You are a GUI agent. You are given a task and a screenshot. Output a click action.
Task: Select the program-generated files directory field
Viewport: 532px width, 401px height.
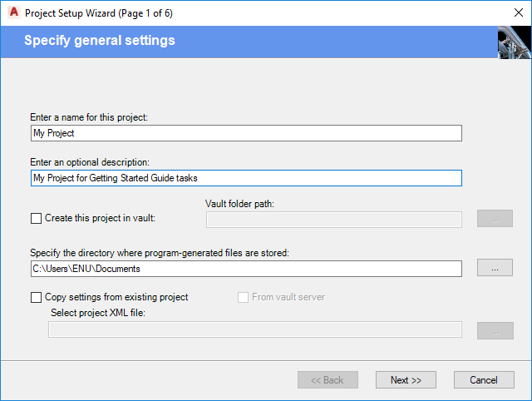click(x=245, y=269)
